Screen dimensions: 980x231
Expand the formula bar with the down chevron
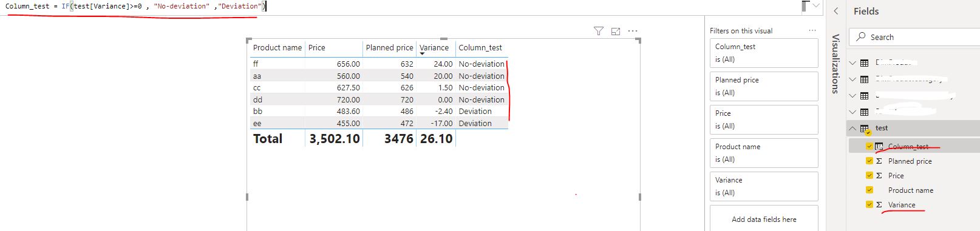coord(816,5)
